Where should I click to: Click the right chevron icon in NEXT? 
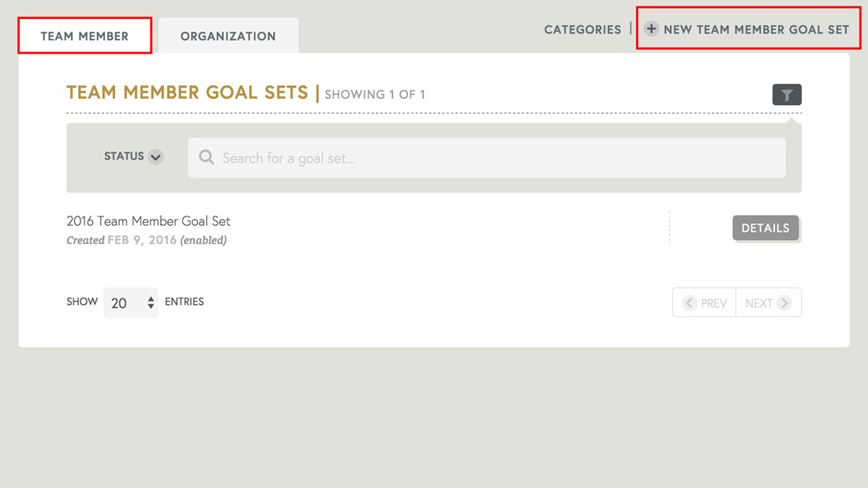tap(784, 302)
